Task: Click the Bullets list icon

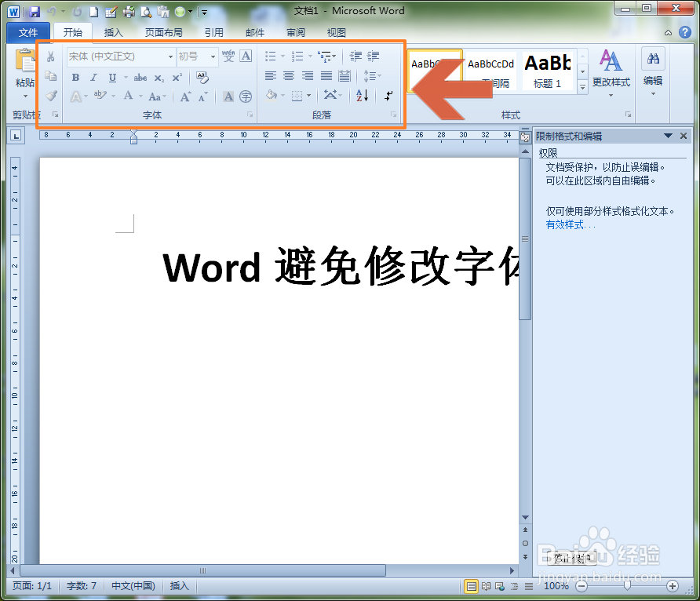Action: click(271, 56)
